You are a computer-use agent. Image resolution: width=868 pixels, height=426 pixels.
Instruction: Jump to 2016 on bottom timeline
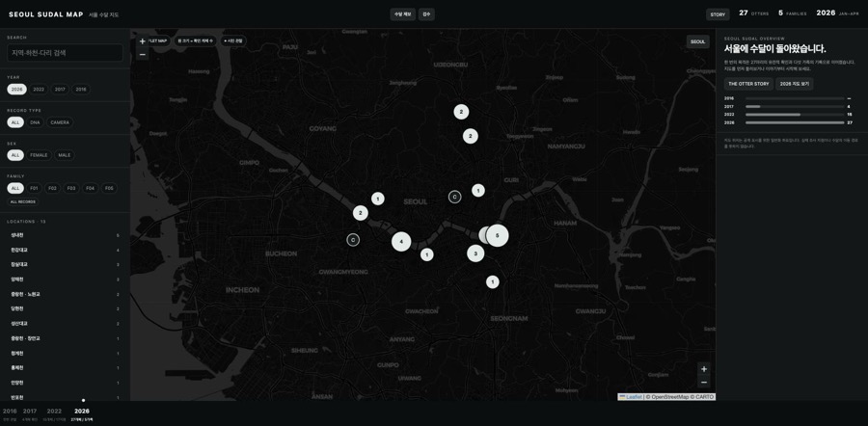pyautogui.click(x=10, y=413)
